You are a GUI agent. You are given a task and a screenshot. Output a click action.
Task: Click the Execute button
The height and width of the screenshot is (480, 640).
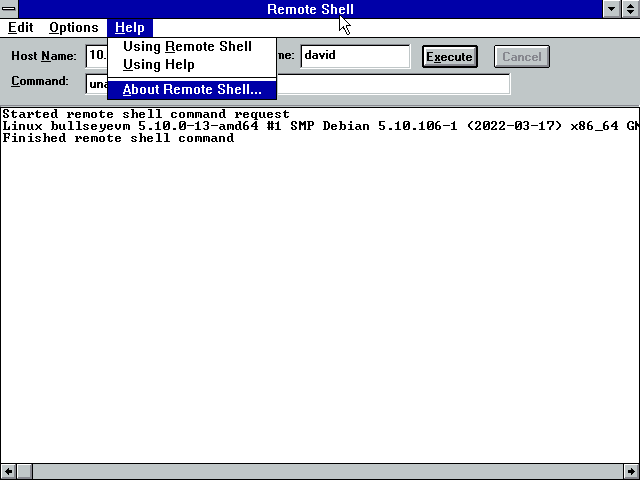click(x=449, y=56)
